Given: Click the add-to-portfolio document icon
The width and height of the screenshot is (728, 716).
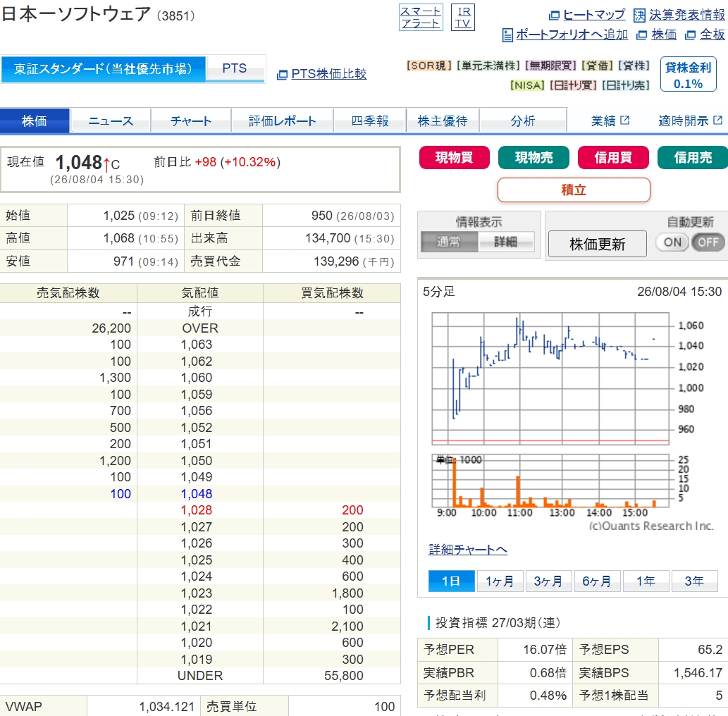Looking at the screenshot, I should [x=507, y=35].
